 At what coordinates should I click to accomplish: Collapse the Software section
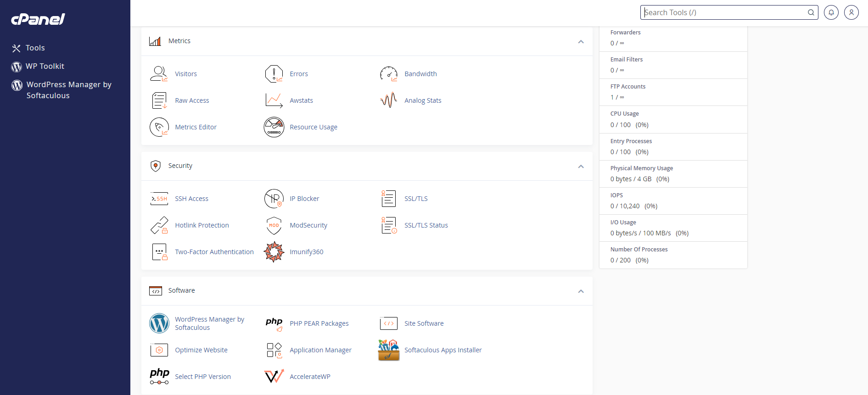click(x=581, y=291)
